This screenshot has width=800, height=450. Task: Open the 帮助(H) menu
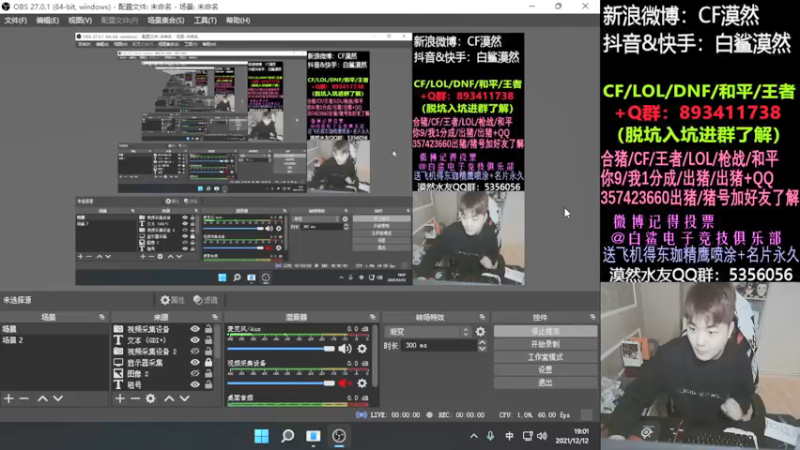click(238, 20)
